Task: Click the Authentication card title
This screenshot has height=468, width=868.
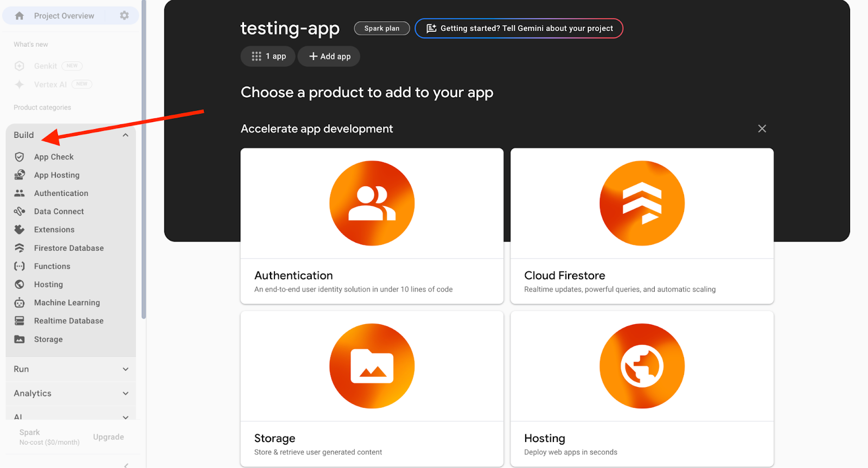Action: (293, 275)
